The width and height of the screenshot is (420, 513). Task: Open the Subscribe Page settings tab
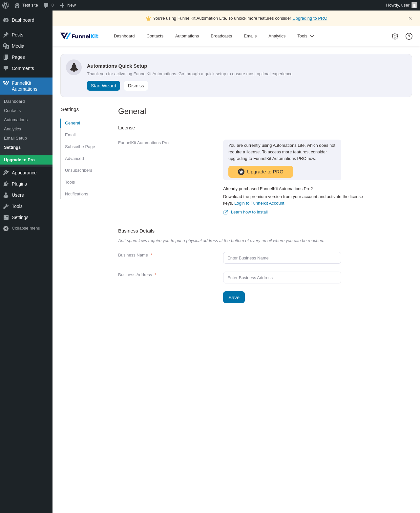coord(80,147)
